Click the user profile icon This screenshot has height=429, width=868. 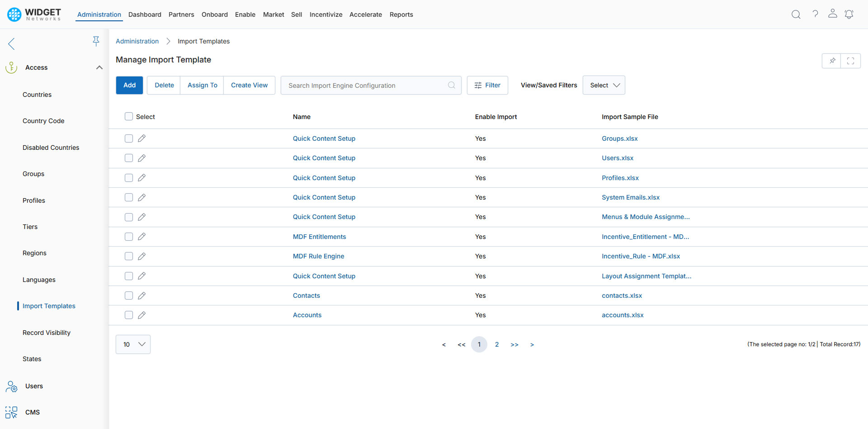[832, 14]
